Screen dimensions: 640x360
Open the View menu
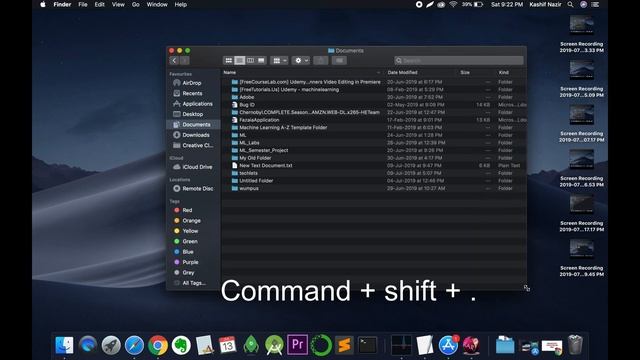118,4
